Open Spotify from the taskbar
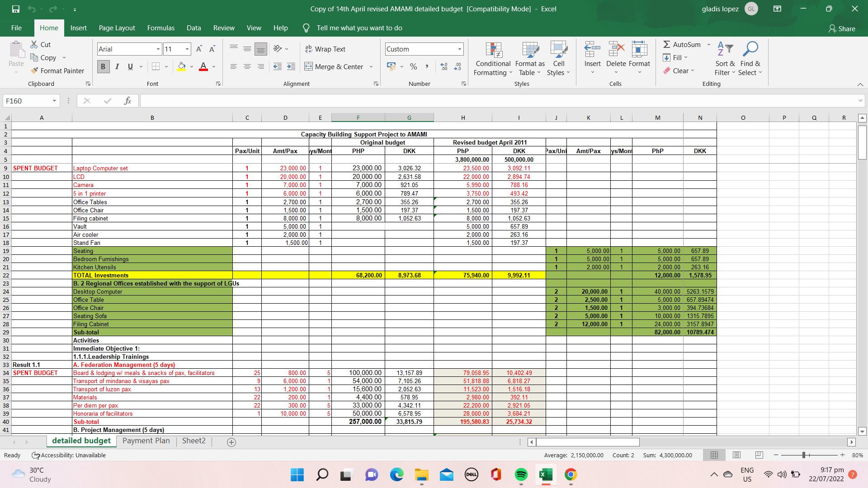This screenshot has width=868, height=488. [x=521, y=474]
